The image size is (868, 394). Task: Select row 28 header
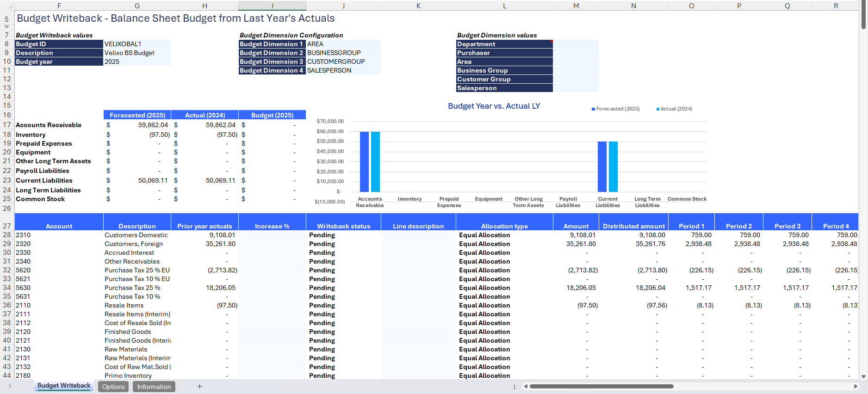point(7,235)
